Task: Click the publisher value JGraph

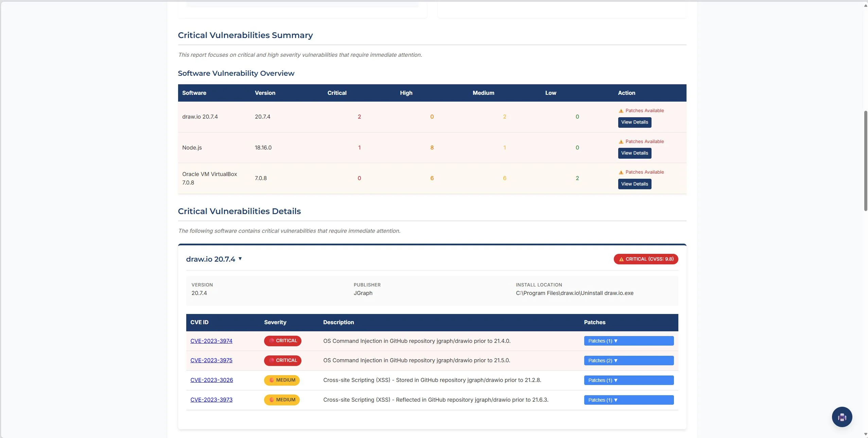Action: pos(363,293)
